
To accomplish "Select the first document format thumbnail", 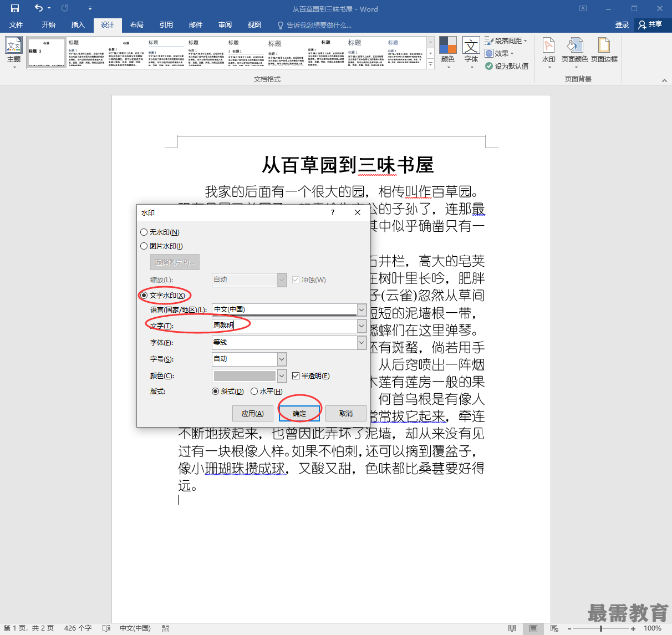I will [46, 53].
